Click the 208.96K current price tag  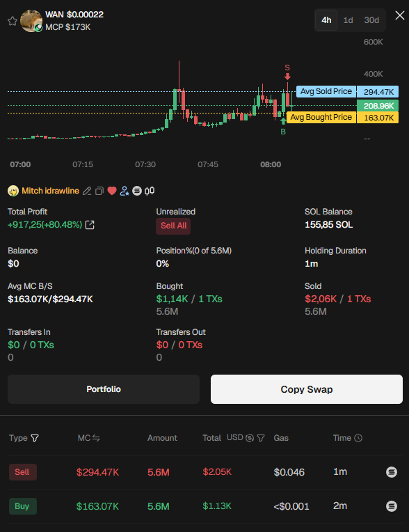point(378,106)
